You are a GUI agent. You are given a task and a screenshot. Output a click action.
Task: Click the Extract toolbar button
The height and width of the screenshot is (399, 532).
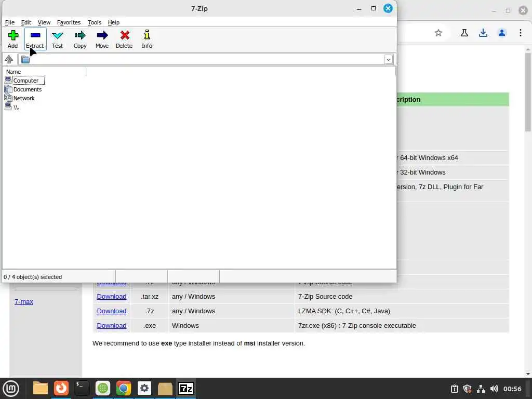[x=35, y=39]
